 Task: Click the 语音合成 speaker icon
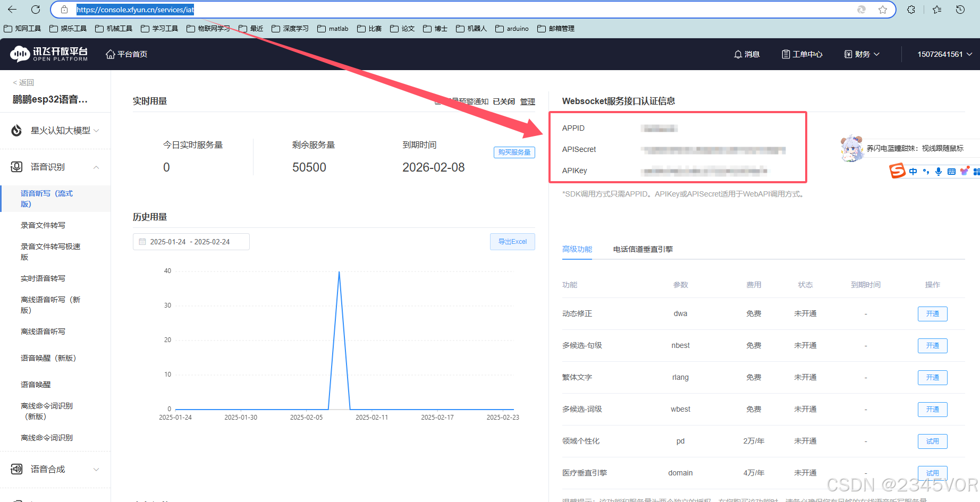[16, 469]
